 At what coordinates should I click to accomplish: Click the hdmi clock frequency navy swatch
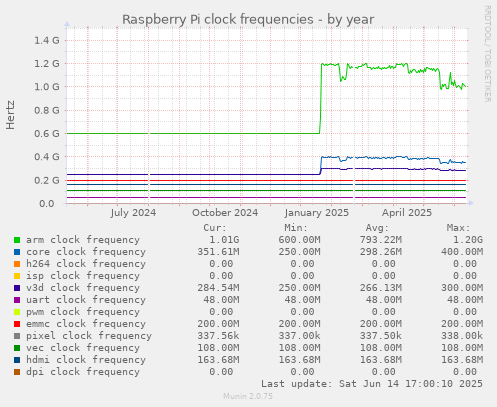click(x=17, y=360)
